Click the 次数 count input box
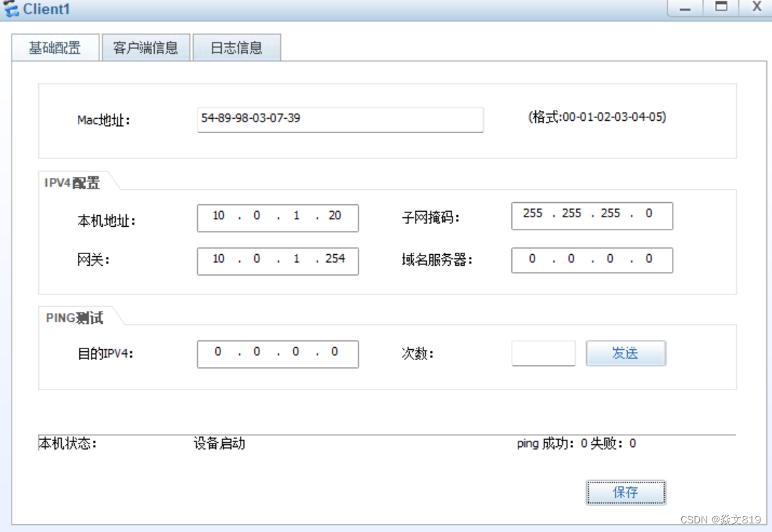This screenshot has width=772, height=532. [x=544, y=353]
